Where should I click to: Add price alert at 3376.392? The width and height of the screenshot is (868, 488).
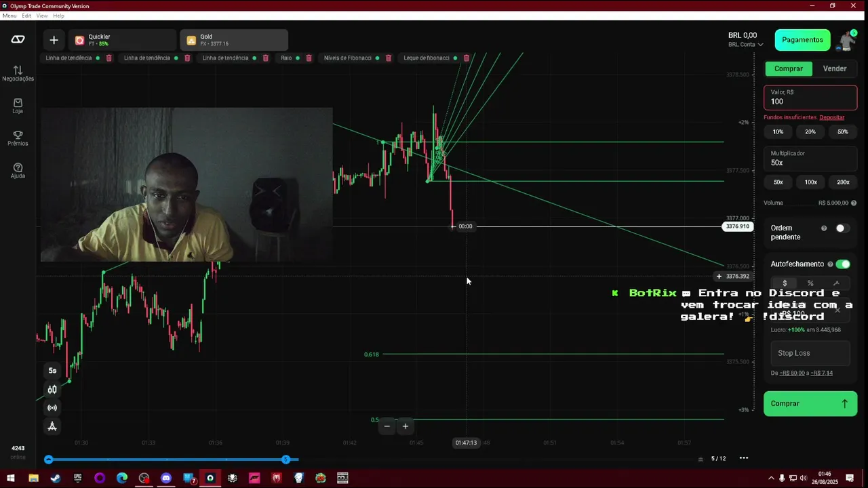pyautogui.click(x=719, y=277)
